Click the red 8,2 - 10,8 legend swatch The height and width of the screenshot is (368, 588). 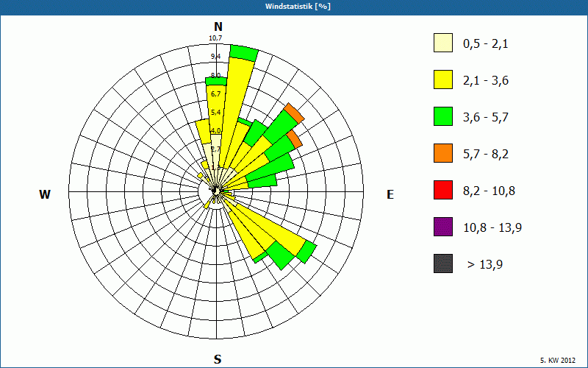pos(443,190)
